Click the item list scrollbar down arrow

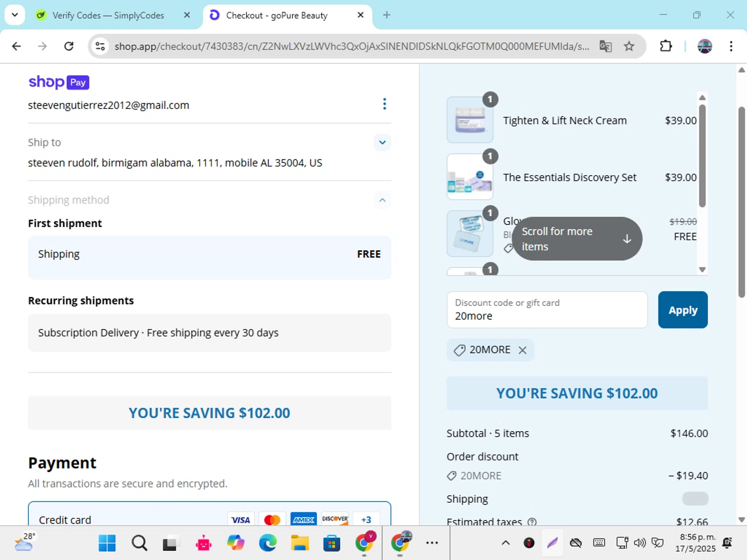click(702, 270)
